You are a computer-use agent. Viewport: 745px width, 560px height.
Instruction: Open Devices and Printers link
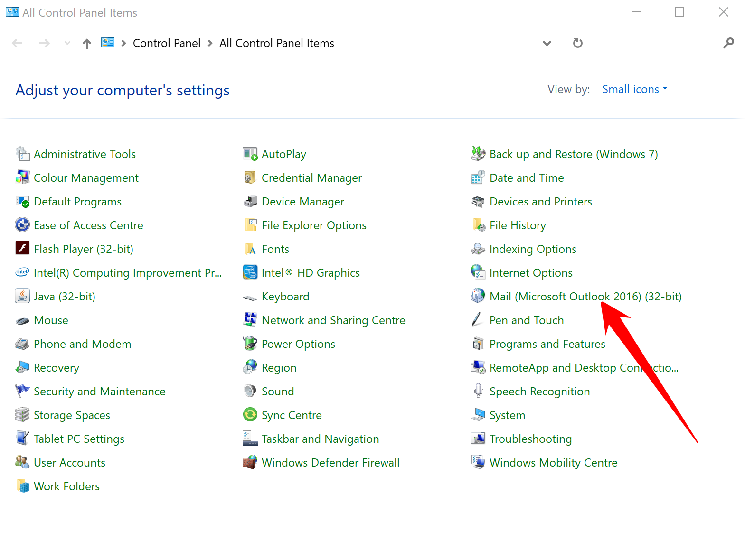tap(541, 202)
